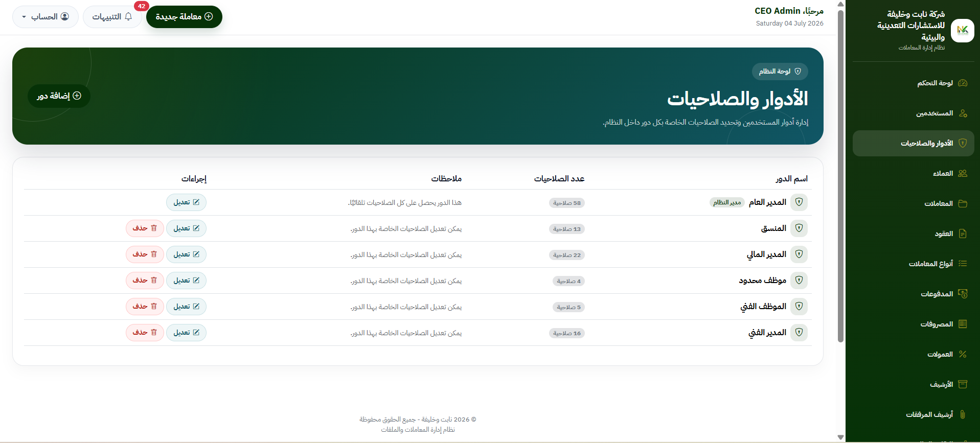This screenshot has height=443, width=980.
Task: Click the عدد الصلاحيات column header
Action: tap(559, 179)
